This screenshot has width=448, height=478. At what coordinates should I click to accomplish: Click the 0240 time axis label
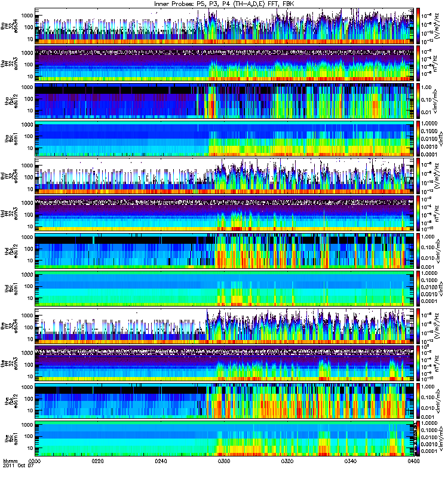click(161, 461)
